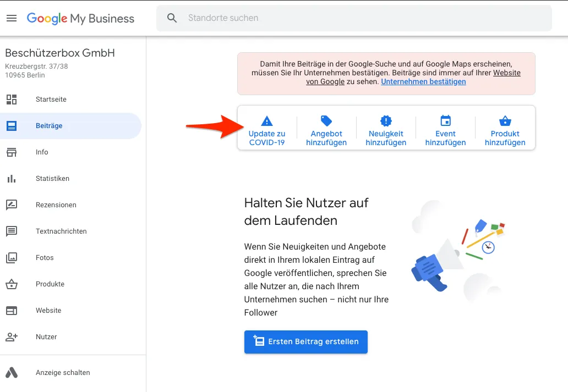Click the Startseite dashboard icon

click(x=12, y=100)
